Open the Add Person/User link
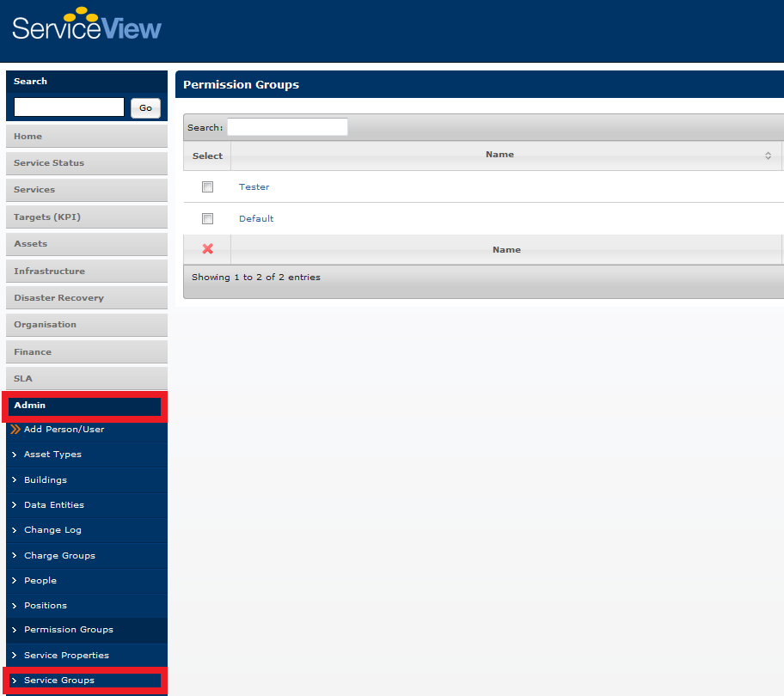This screenshot has height=696, width=784. (64, 429)
